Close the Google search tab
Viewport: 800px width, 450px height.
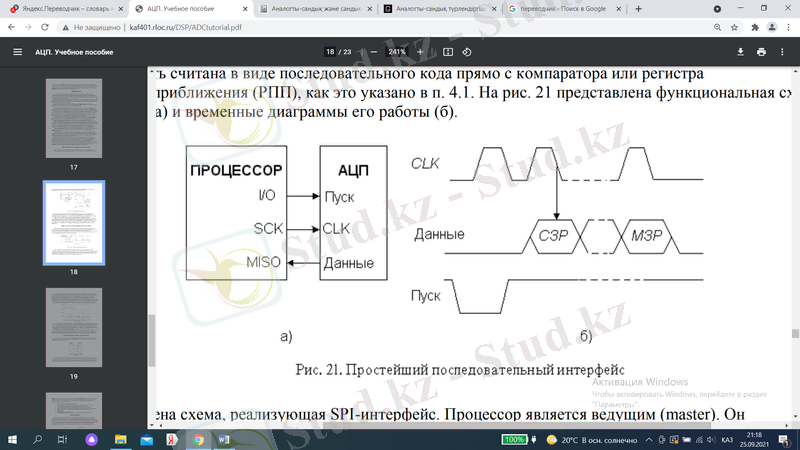tap(618, 9)
